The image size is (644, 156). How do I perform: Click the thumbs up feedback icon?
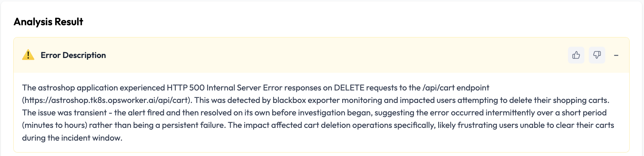point(576,55)
